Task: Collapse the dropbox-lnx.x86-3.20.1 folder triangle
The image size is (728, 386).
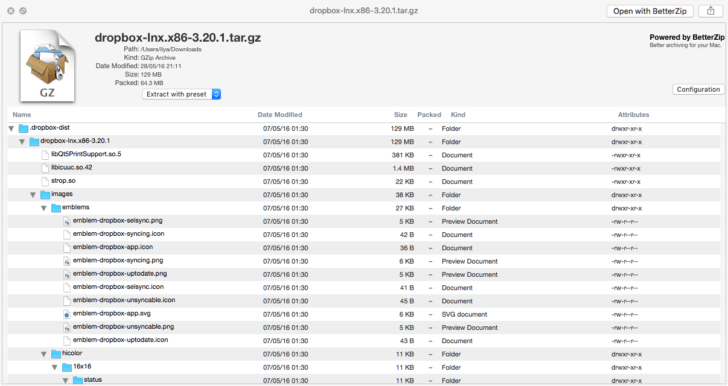Action: coord(22,142)
